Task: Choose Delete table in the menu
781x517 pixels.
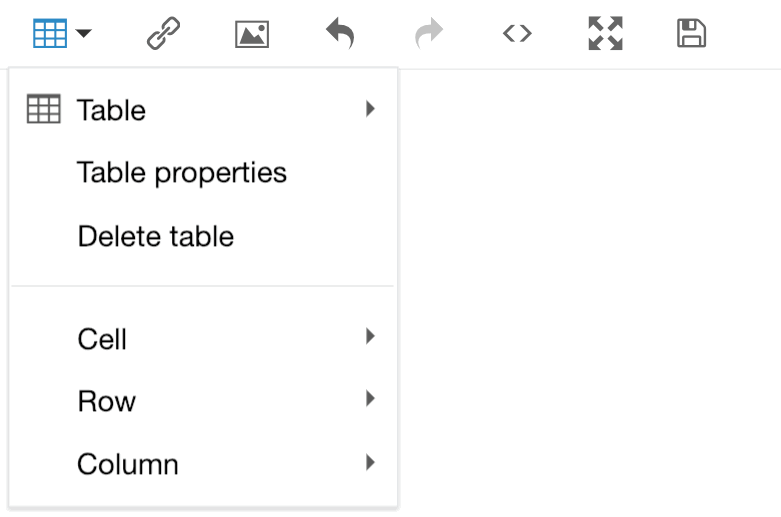Action: [203, 236]
